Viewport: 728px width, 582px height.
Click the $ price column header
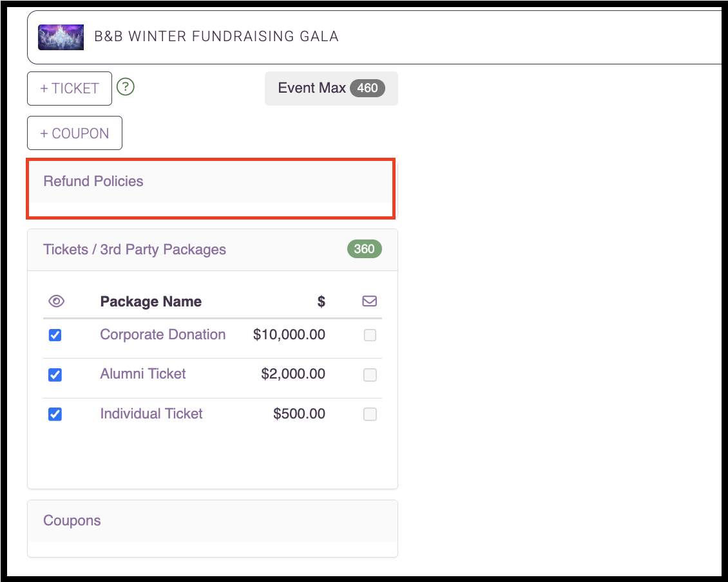pyautogui.click(x=321, y=302)
